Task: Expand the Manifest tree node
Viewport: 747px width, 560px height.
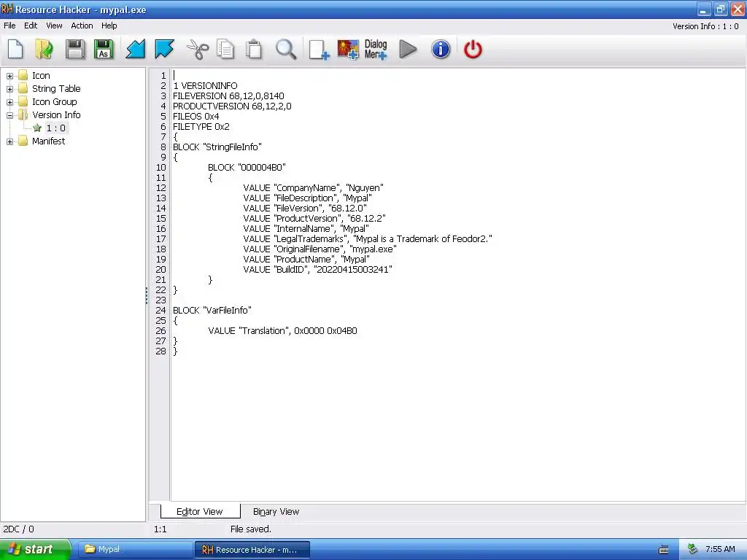Action: click(x=9, y=141)
